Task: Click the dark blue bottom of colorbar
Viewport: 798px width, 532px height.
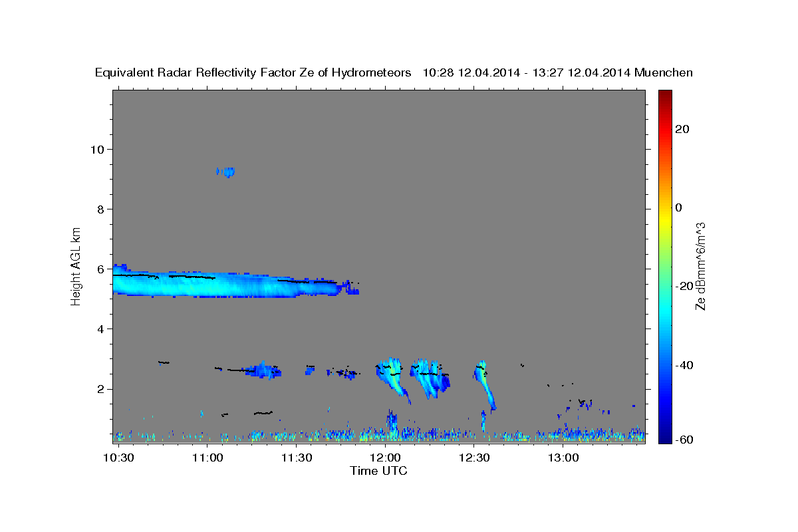Action: coord(664,436)
